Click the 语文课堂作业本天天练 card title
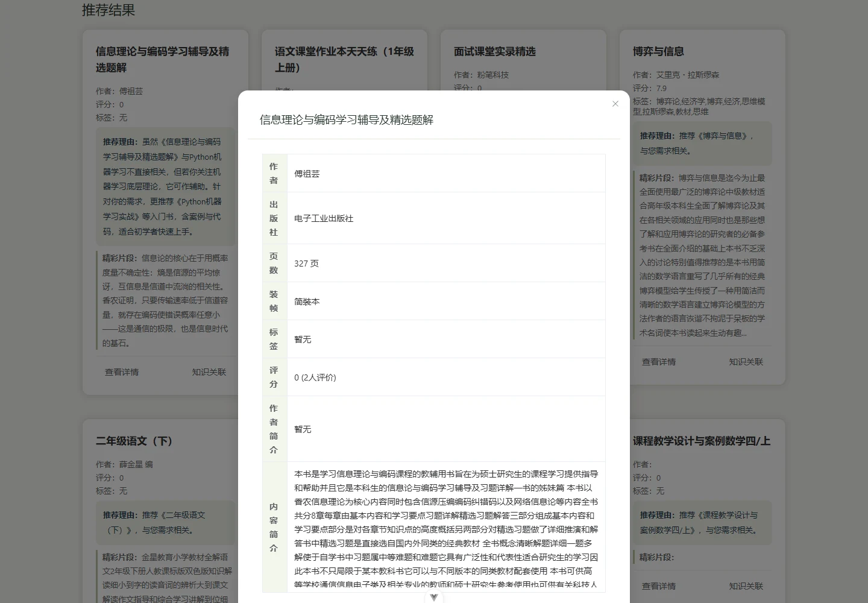The width and height of the screenshot is (868, 603). [x=344, y=60]
